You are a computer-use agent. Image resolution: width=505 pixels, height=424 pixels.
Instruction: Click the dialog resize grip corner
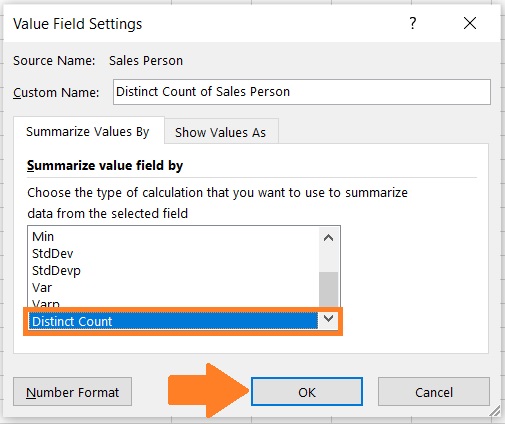495,411
